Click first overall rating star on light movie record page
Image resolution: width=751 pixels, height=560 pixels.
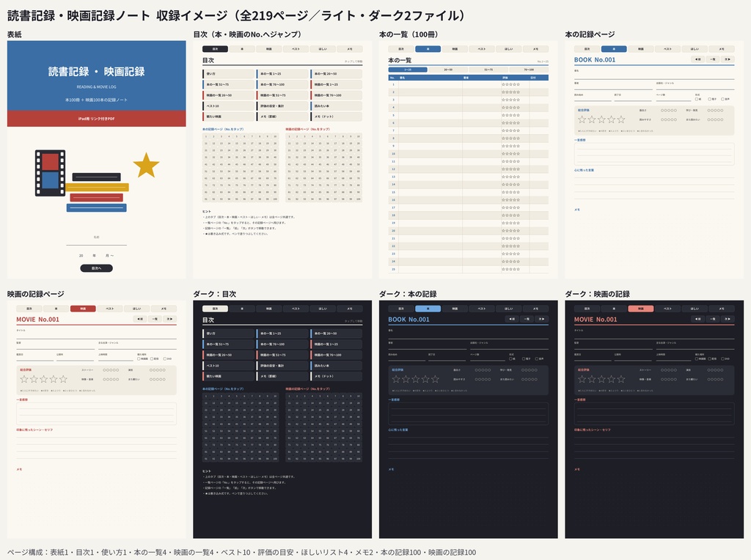24,379
